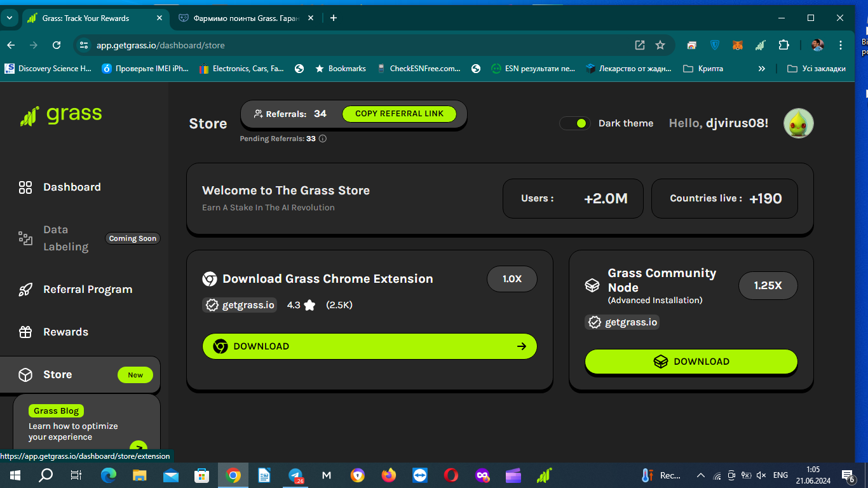Image resolution: width=868 pixels, height=488 pixels.
Task: View site information icon in address bar
Action: (x=84, y=45)
